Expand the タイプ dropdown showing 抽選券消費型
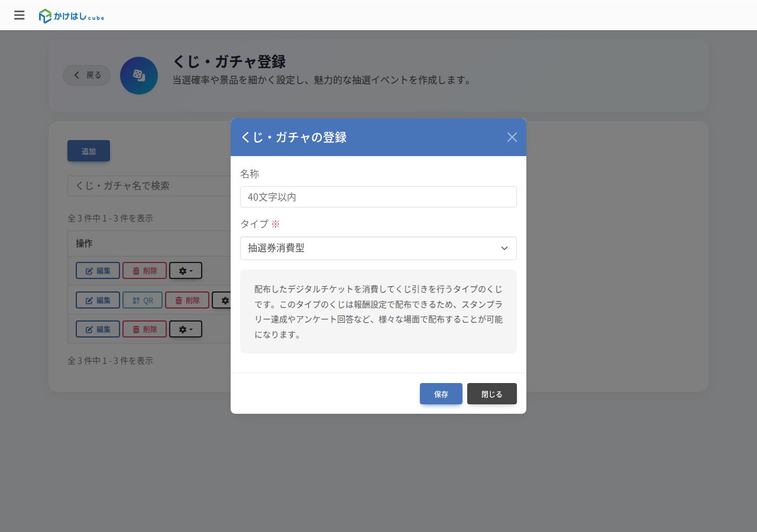Viewport: 757px width, 532px height. click(378, 248)
